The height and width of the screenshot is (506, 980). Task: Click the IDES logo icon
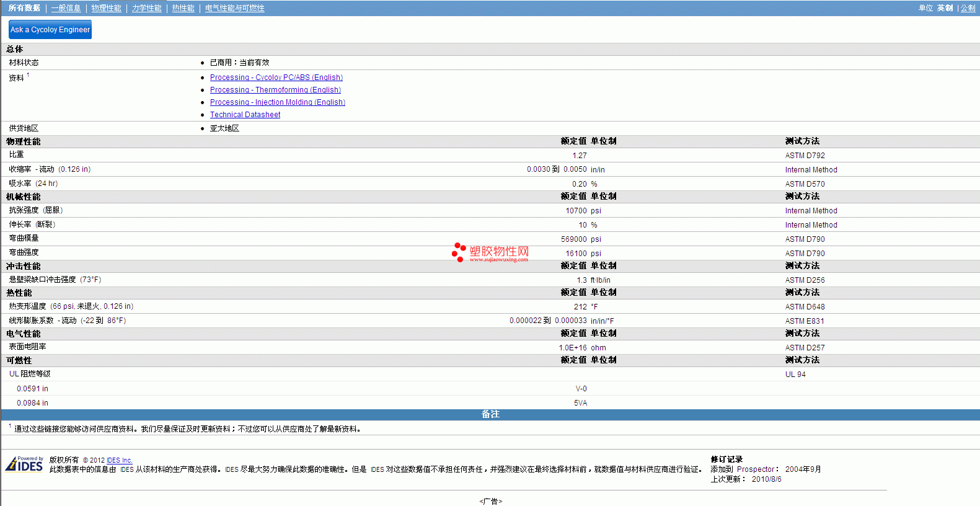pos(24,464)
